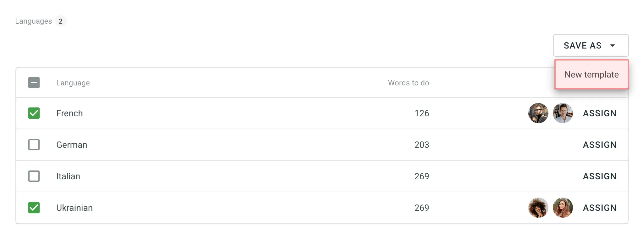Deselect the Ukrainian language checkbox
Viewport: 644px width, 242px height.
coord(34,208)
